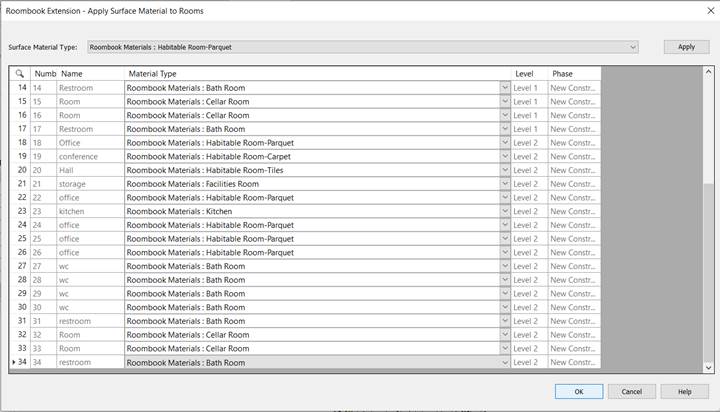Click the name cell 'storage' in row 21
The height and width of the screenshot is (412, 720).
(x=90, y=184)
